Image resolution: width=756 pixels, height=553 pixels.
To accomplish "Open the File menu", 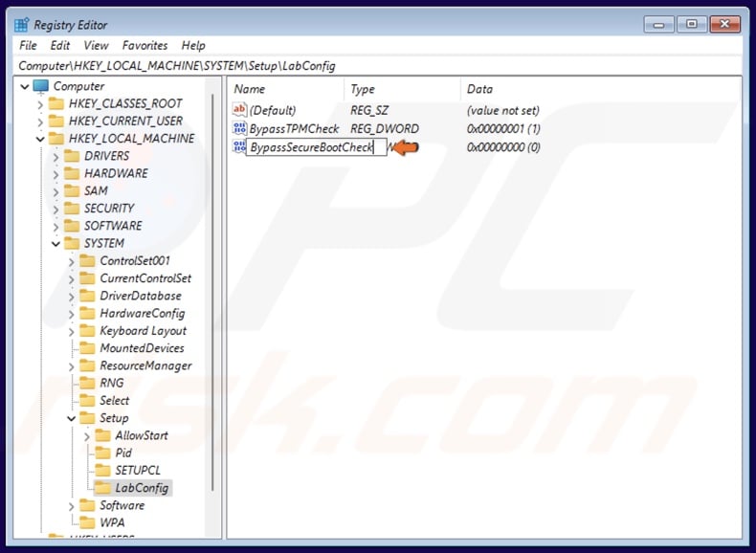I will click(28, 45).
